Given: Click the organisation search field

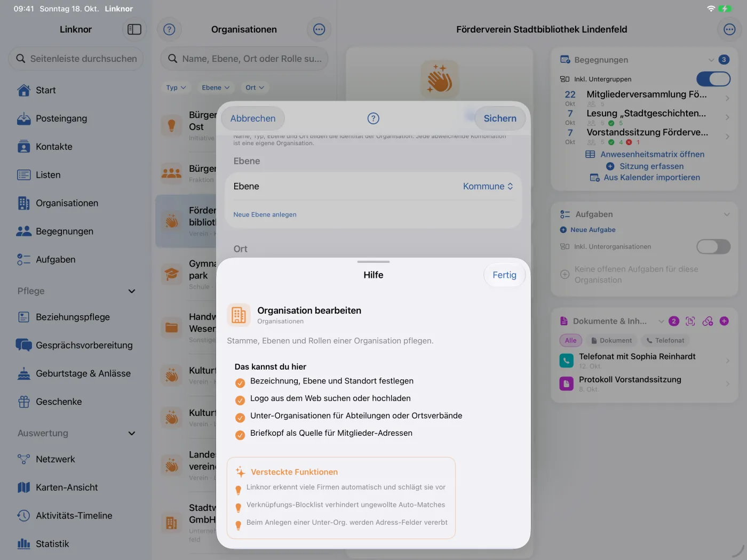Looking at the screenshot, I should (244, 59).
